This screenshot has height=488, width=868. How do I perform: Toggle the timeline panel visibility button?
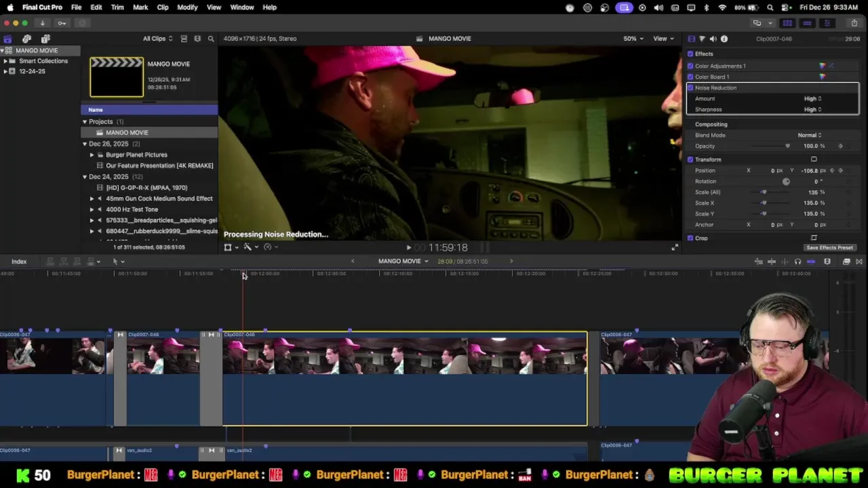click(807, 23)
